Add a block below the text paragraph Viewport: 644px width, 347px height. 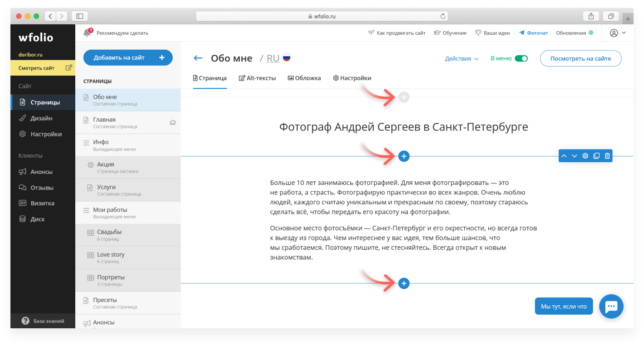pos(404,284)
